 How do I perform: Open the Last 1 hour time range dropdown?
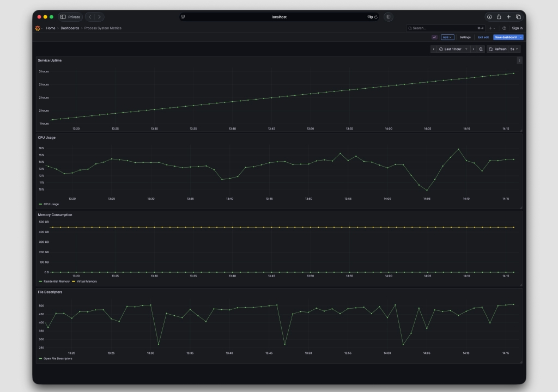pyautogui.click(x=453, y=49)
